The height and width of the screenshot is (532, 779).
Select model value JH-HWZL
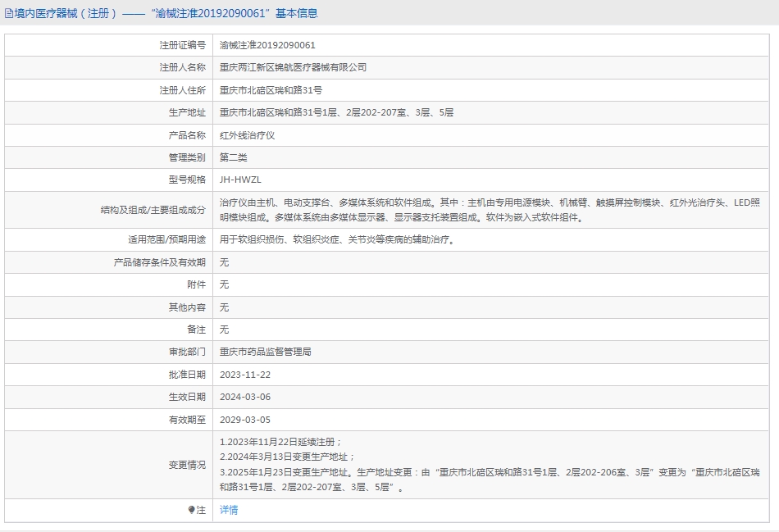coord(240,180)
